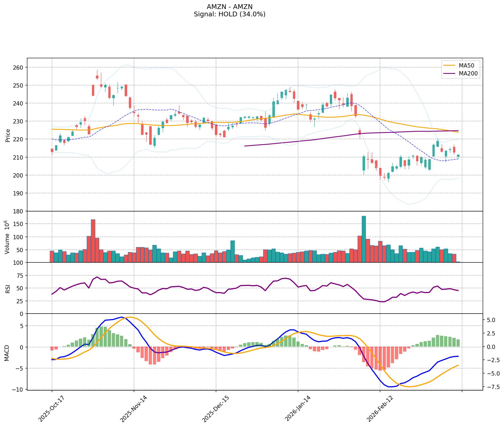Click the 2025-Dec-15 date label
The height and width of the screenshot is (427, 504).
point(215,409)
